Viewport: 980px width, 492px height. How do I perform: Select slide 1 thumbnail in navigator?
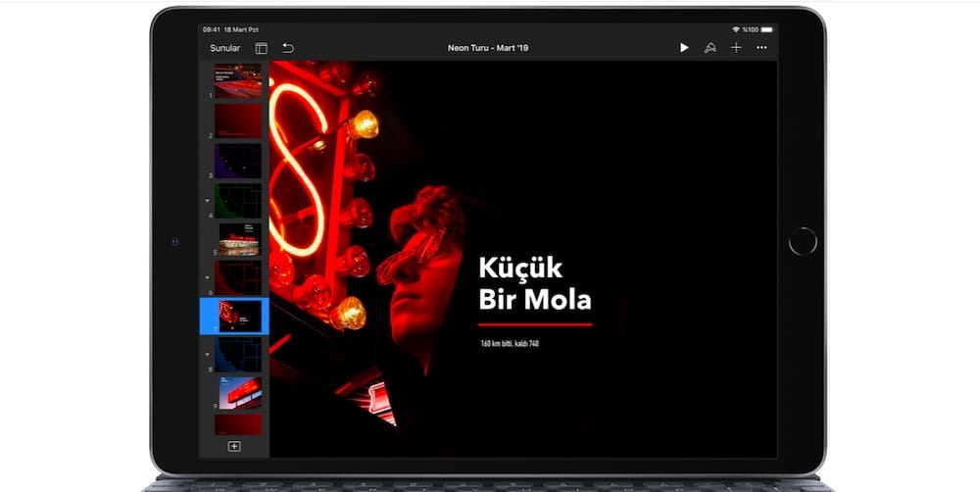(x=238, y=80)
